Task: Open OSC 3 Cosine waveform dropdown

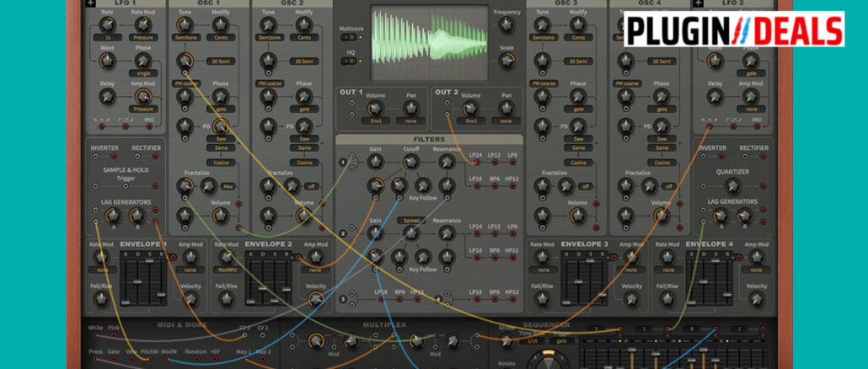Action: [578, 163]
